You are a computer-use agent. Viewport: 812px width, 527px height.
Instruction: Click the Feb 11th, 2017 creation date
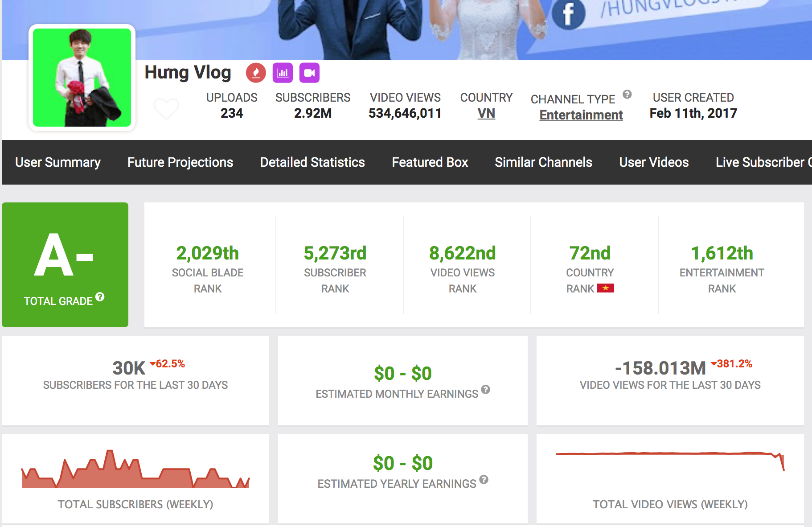point(693,113)
